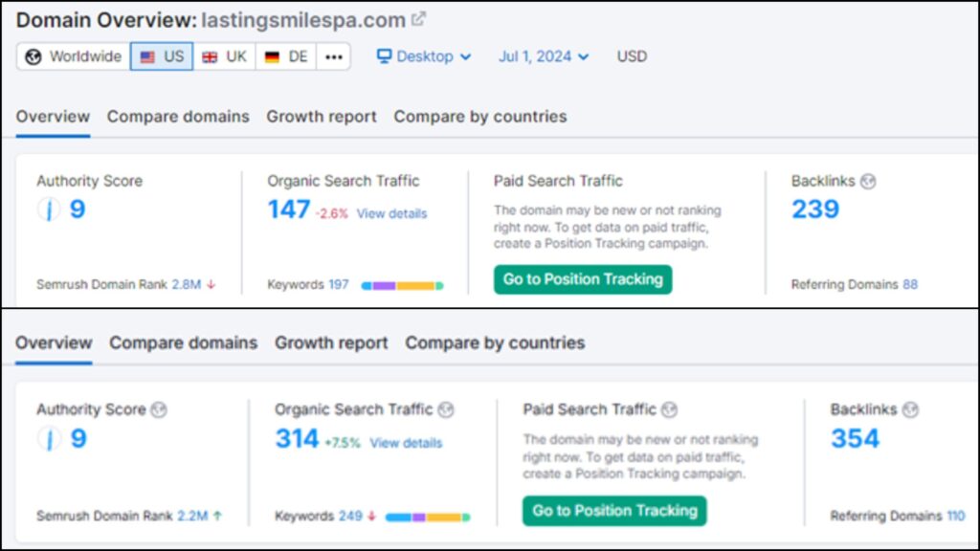Click globe icon beside lower Organic Search Traffic
Screen dimensions: 980x551
coord(446,409)
